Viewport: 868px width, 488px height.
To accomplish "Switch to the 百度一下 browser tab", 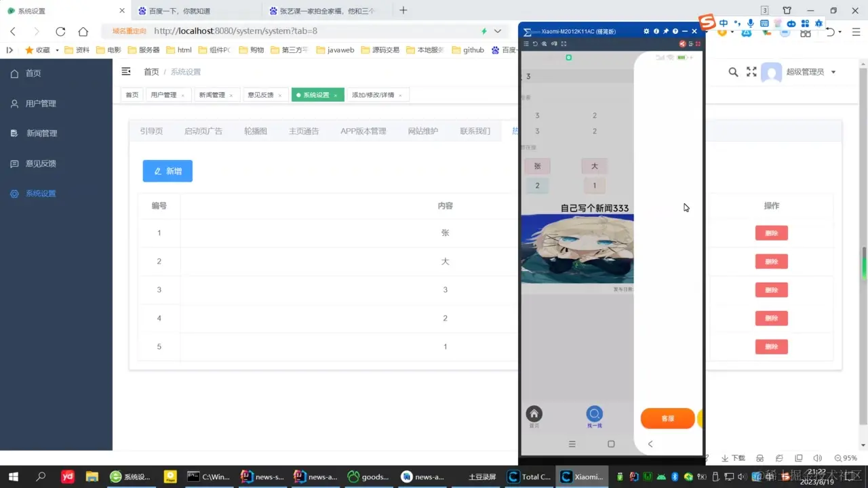I will pos(195,11).
